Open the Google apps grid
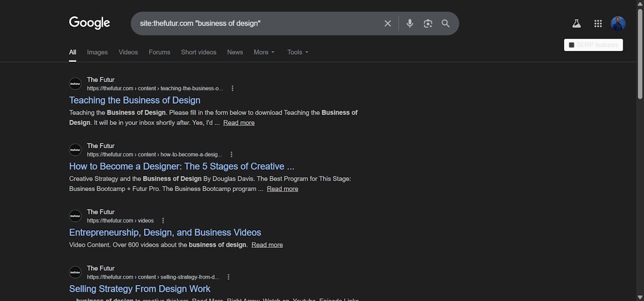This screenshot has width=644, height=301. click(598, 23)
